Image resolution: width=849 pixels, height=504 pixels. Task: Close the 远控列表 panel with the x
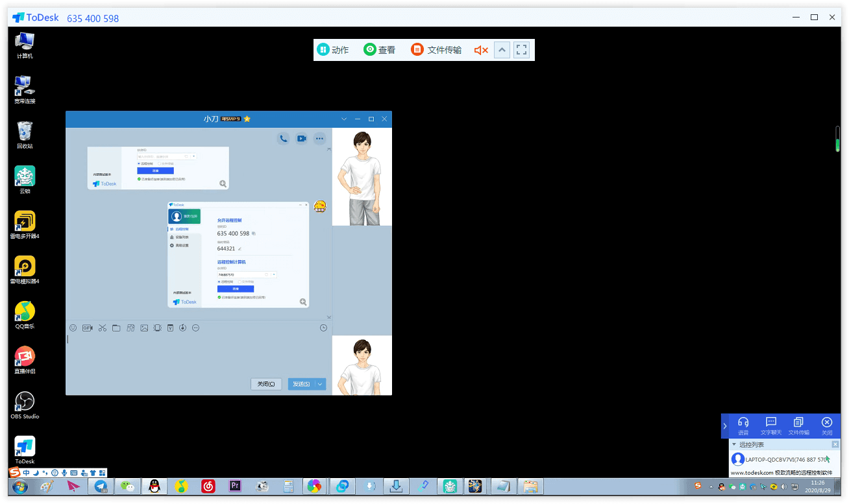pos(835,444)
